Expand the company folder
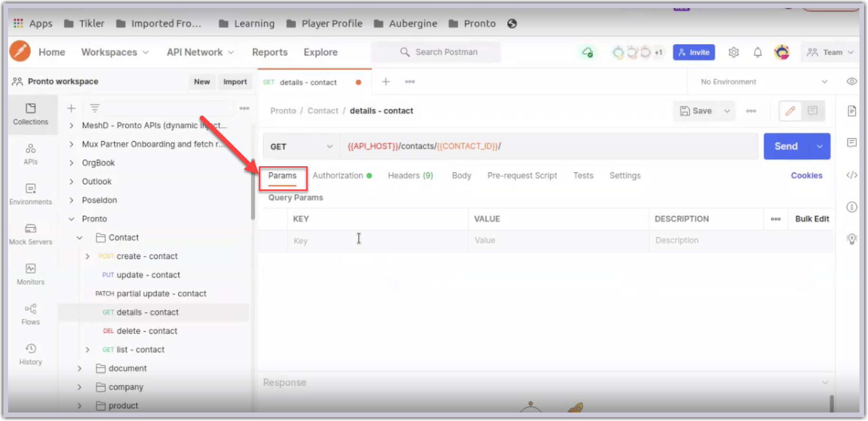Image resolution: width=868 pixels, height=421 pixels. (x=80, y=387)
